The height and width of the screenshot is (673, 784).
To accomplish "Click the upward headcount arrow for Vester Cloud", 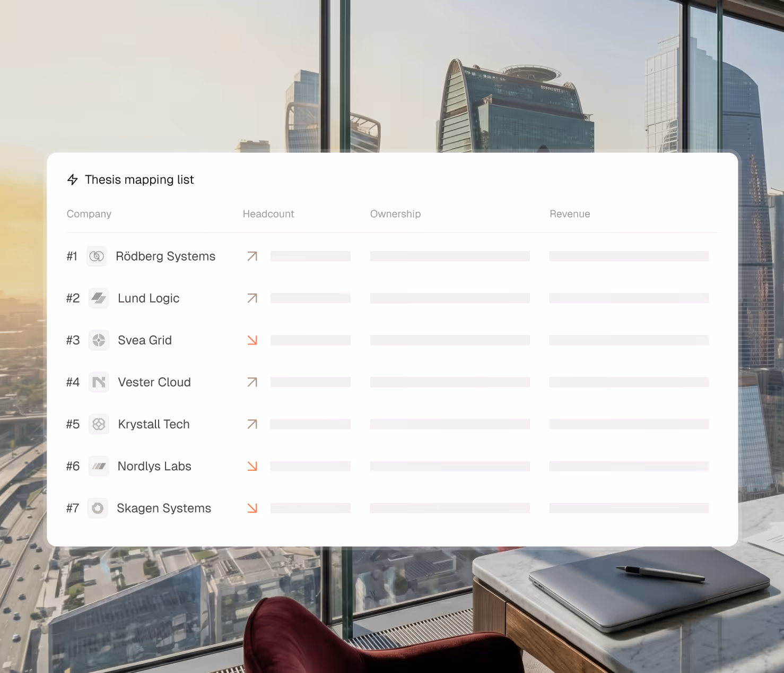I will click(x=252, y=382).
